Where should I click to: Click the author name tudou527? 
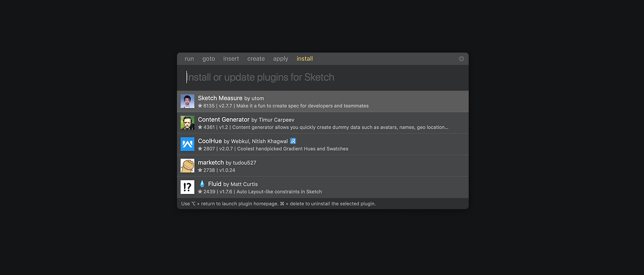click(245, 163)
